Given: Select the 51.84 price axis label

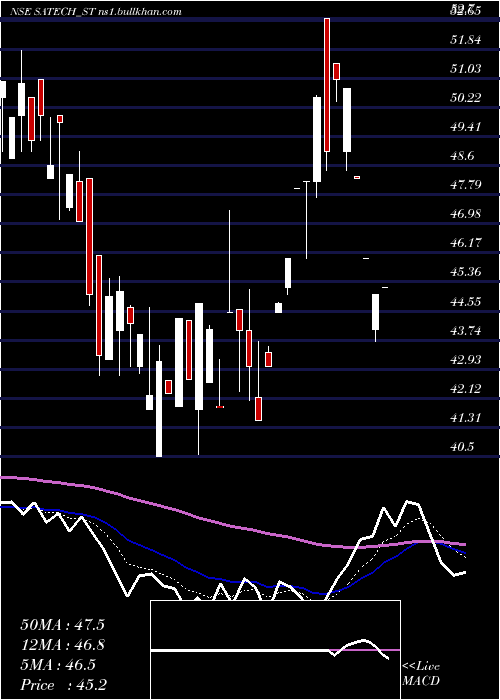Looking at the screenshot, I should [466, 40].
